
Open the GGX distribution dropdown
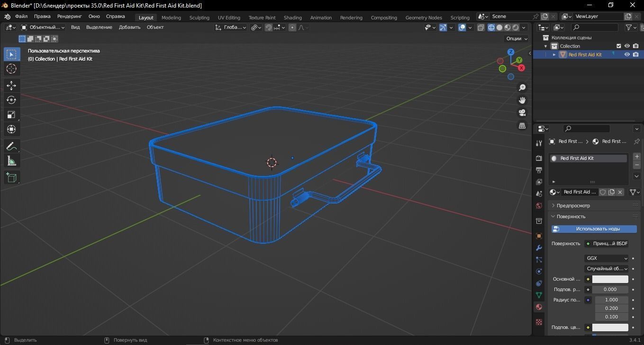[x=607, y=258]
